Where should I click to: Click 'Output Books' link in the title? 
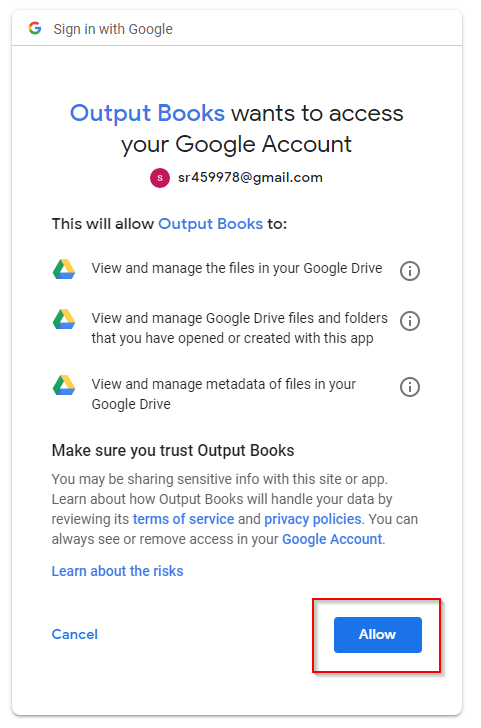[x=147, y=113]
